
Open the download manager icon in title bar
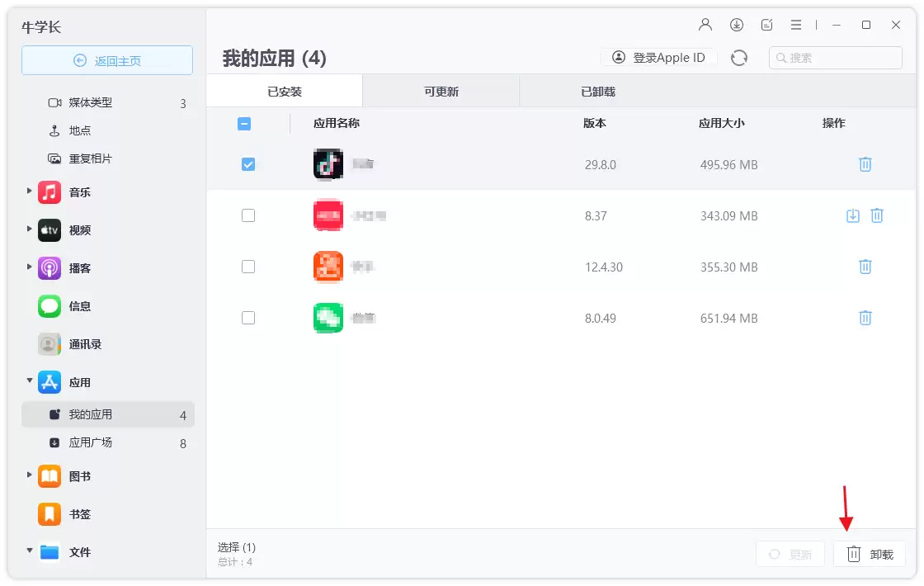[737, 25]
